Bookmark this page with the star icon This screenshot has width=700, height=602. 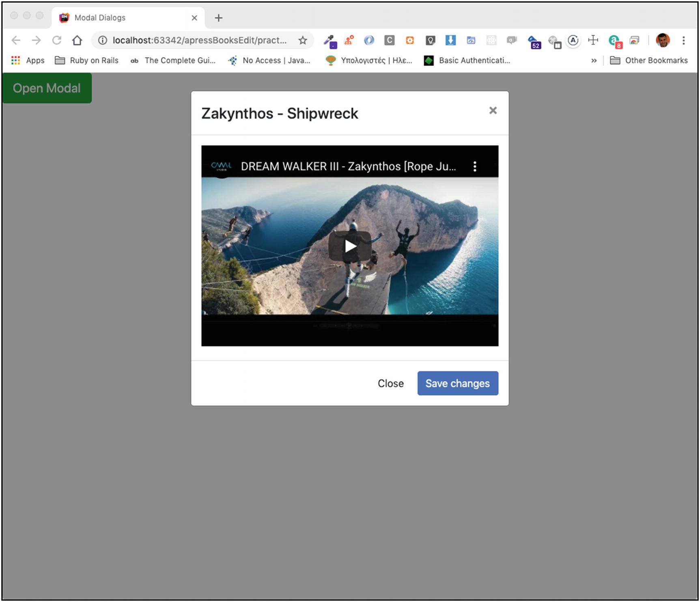coord(303,40)
